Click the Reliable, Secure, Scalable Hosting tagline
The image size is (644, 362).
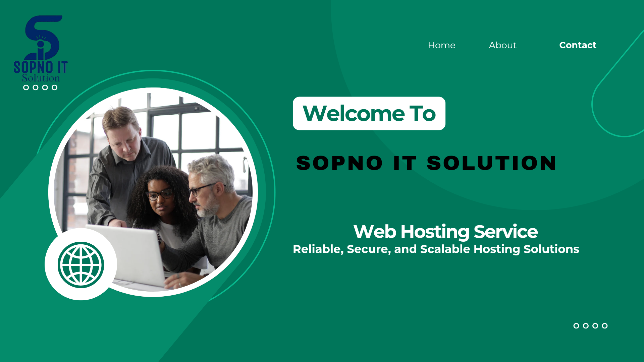pos(436,249)
